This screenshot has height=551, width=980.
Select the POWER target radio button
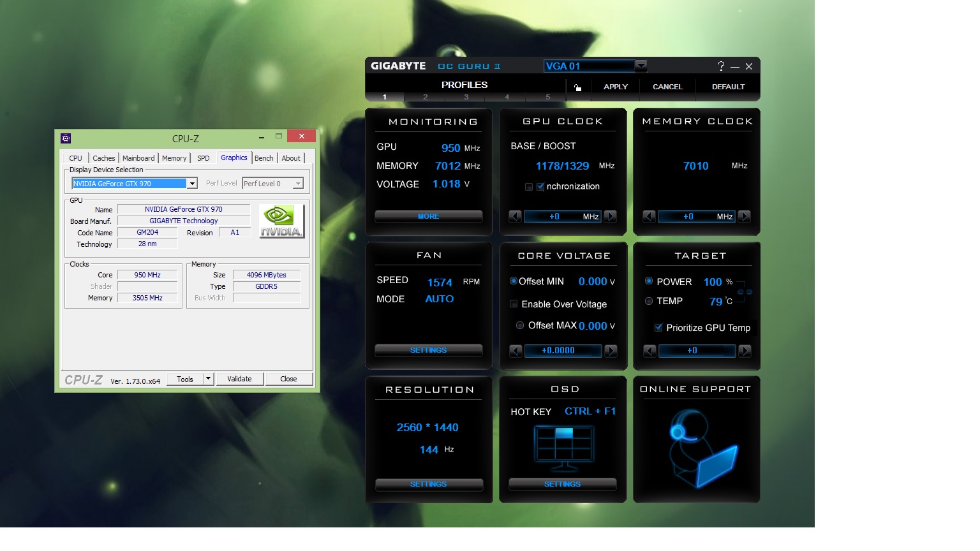[649, 281]
